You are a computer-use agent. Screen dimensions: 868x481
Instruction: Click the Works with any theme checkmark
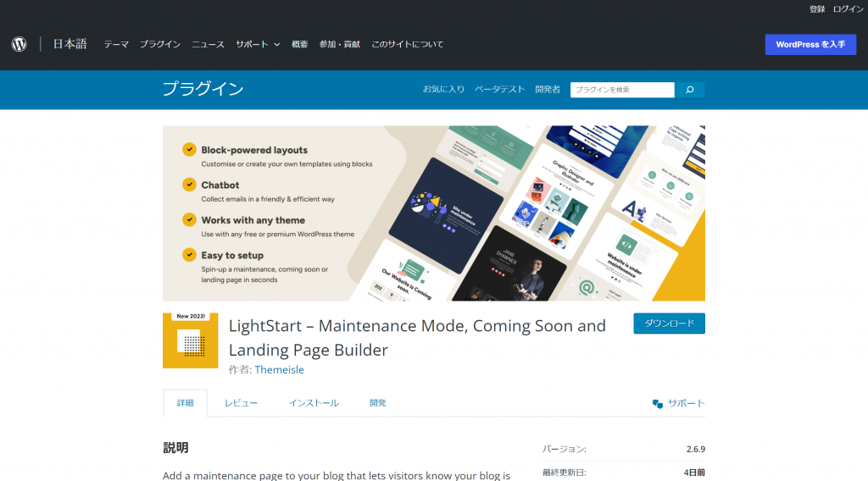pos(189,219)
